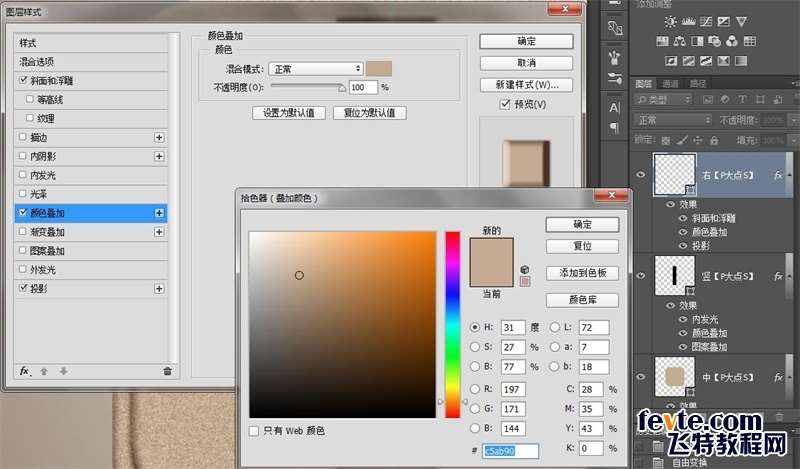Add a Brightness/Contrast adjustment layer
Screen dimensions: 800x469
[x=670, y=21]
